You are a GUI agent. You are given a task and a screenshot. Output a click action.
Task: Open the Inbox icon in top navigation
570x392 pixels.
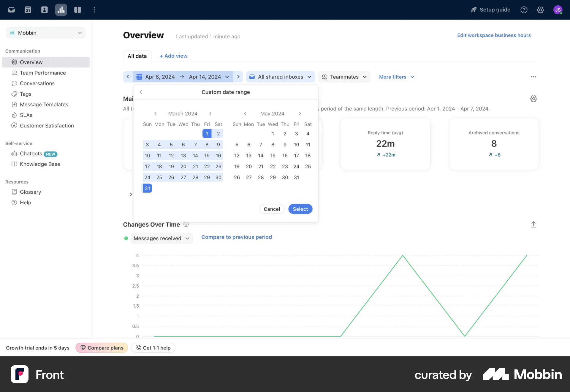click(11, 10)
